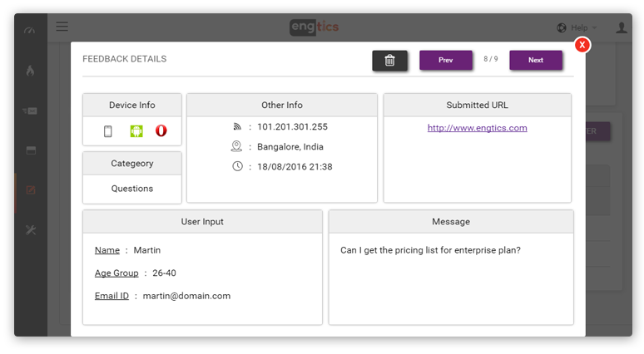Click the engtics logo
The image size is (644, 354).
[315, 27]
